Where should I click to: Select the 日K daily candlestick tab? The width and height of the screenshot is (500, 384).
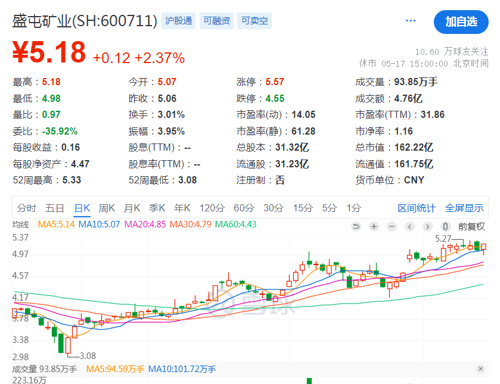[82, 208]
